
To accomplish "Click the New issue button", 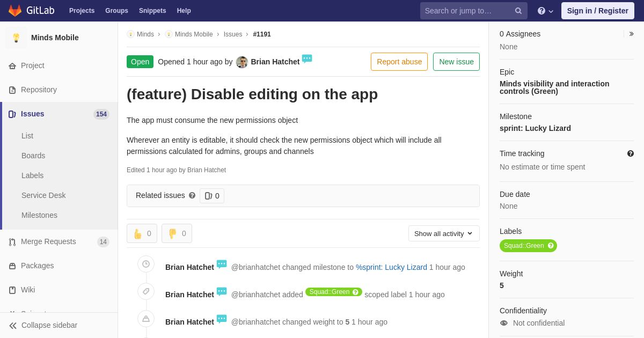I will (456, 62).
